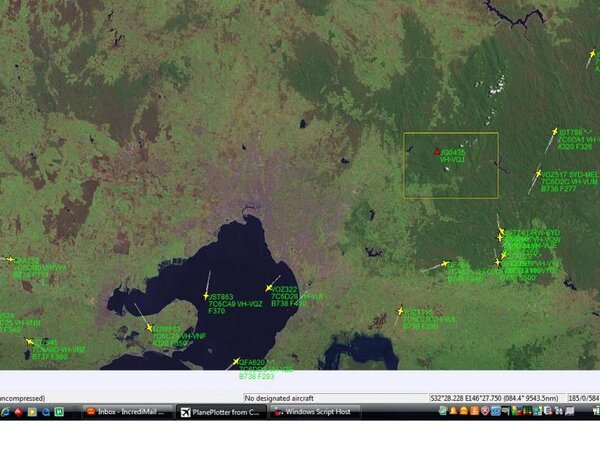Select the VOZ517 SYD-MEL aircraft icon
This screenshot has width=600, height=468.
[x=539, y=172]
